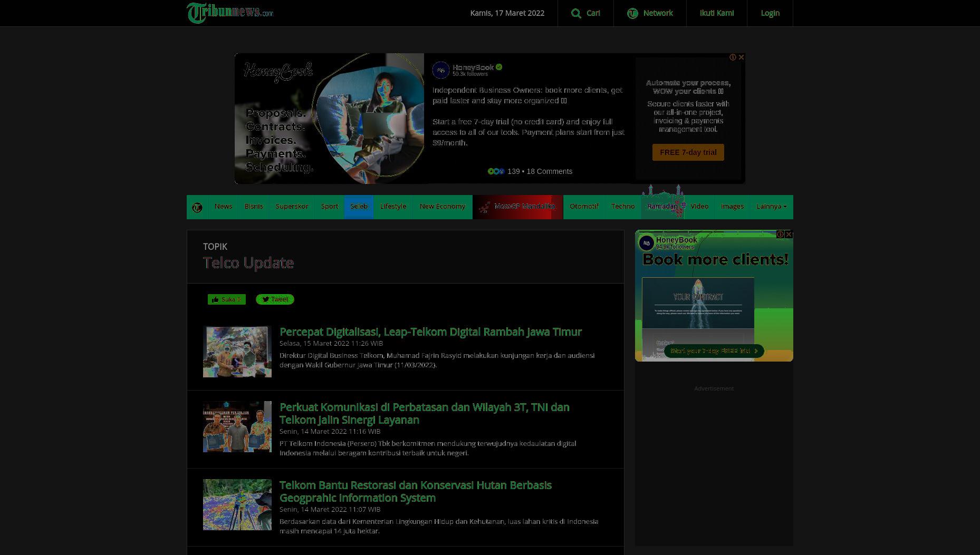Screen dimensions: 980x555
Task: Click the Login link
Action: click(x=770, y=13)
